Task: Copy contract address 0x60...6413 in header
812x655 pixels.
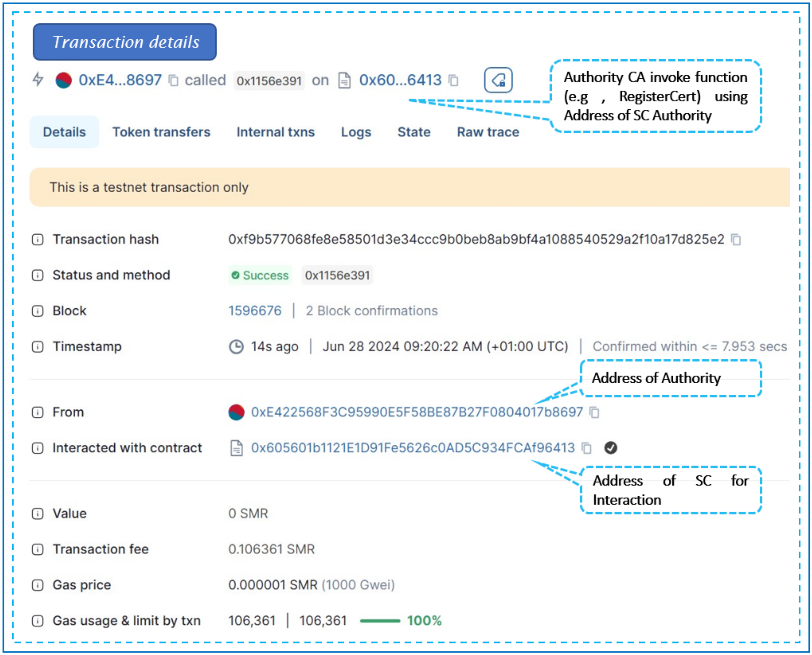Action: 453,80
